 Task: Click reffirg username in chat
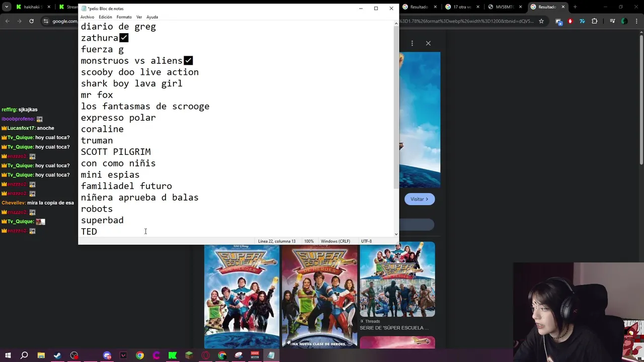point(9,110)
